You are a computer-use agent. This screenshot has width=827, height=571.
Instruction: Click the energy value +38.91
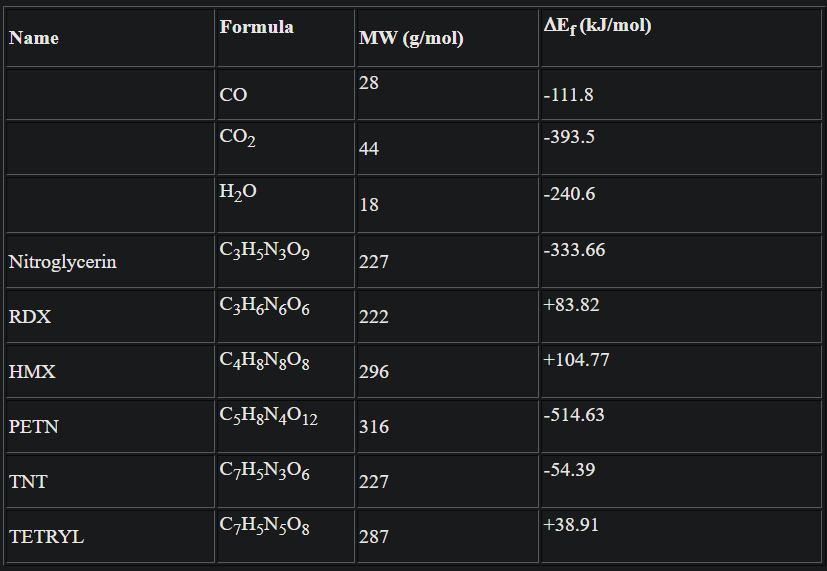point(571,525)
